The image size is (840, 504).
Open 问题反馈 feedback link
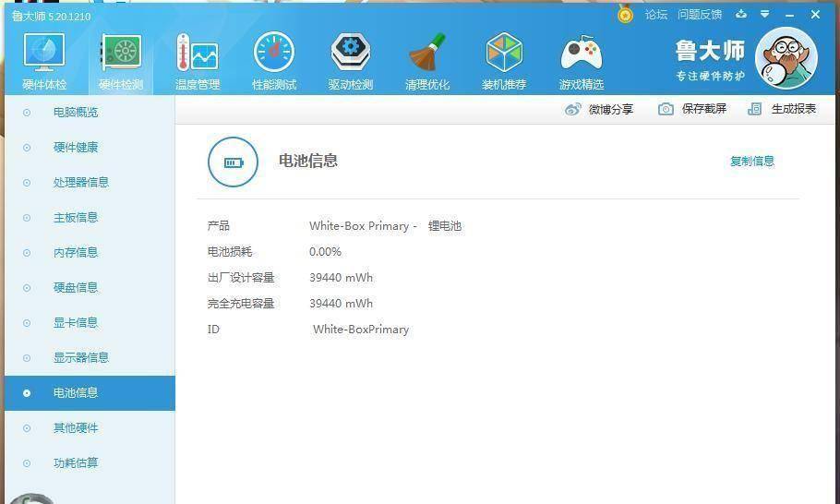tap(699, 15)
